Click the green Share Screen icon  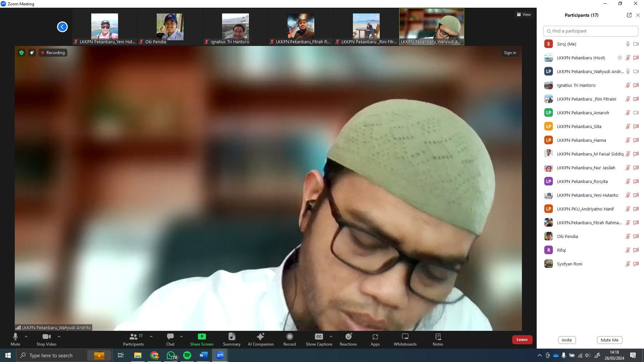click(202, 337)
